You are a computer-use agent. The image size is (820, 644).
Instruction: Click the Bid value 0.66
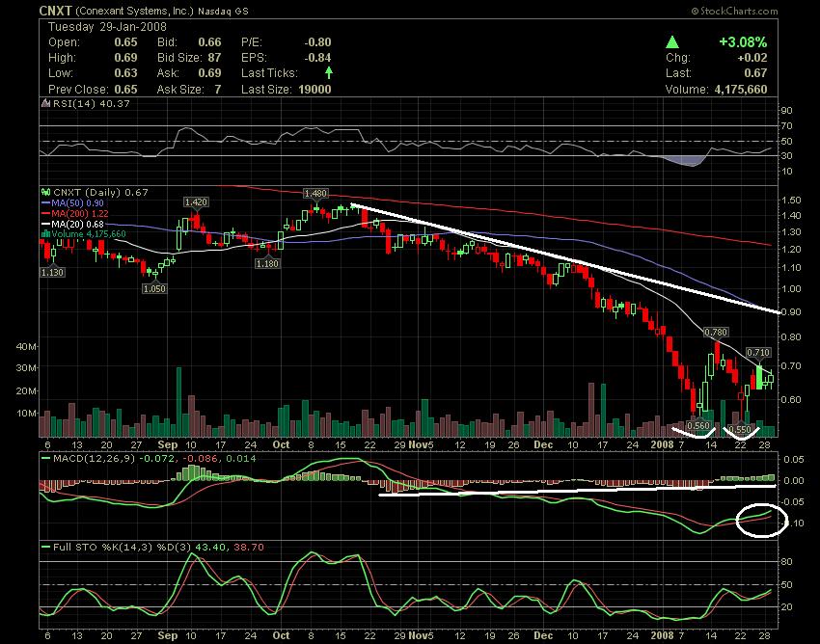tap(209, 42)
